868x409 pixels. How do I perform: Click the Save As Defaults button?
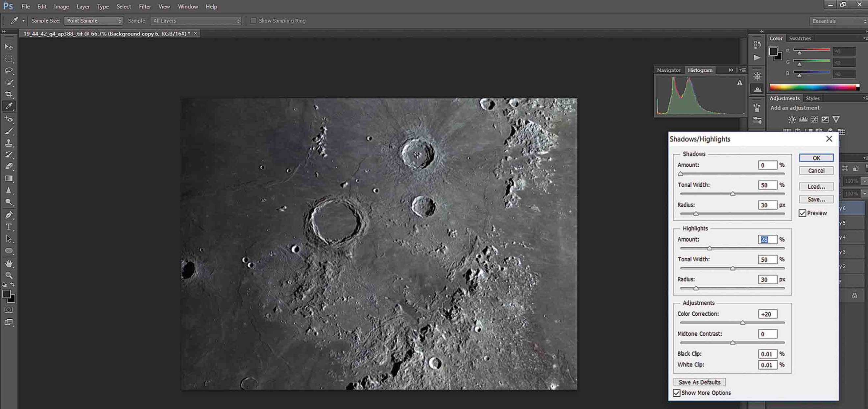pos(699,382)
